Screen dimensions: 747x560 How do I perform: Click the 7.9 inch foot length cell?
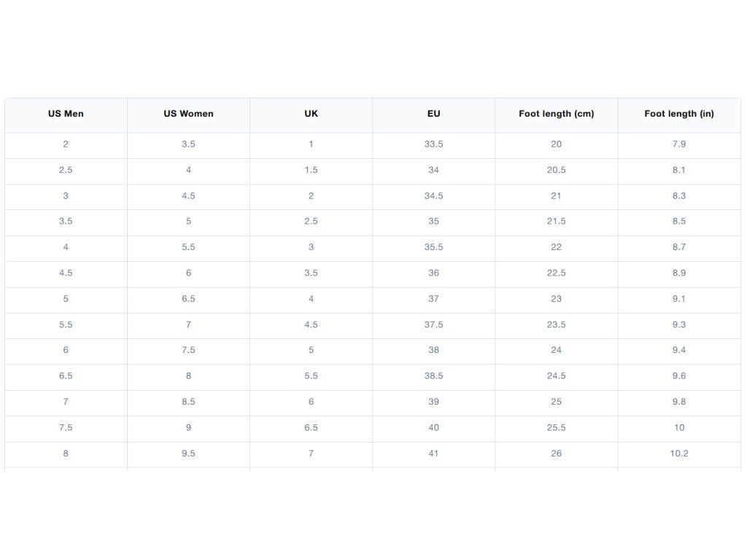679,145
